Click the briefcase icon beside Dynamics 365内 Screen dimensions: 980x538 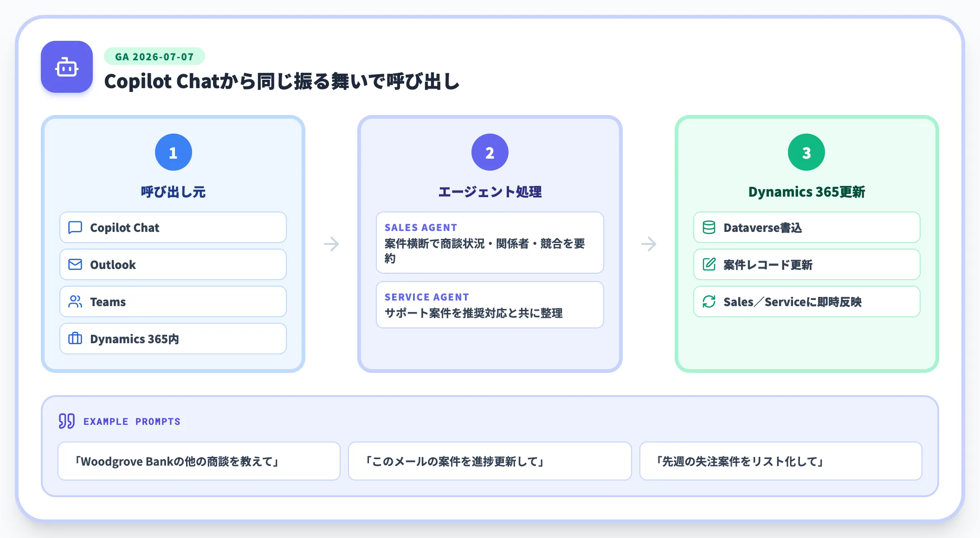pos(75,339)
